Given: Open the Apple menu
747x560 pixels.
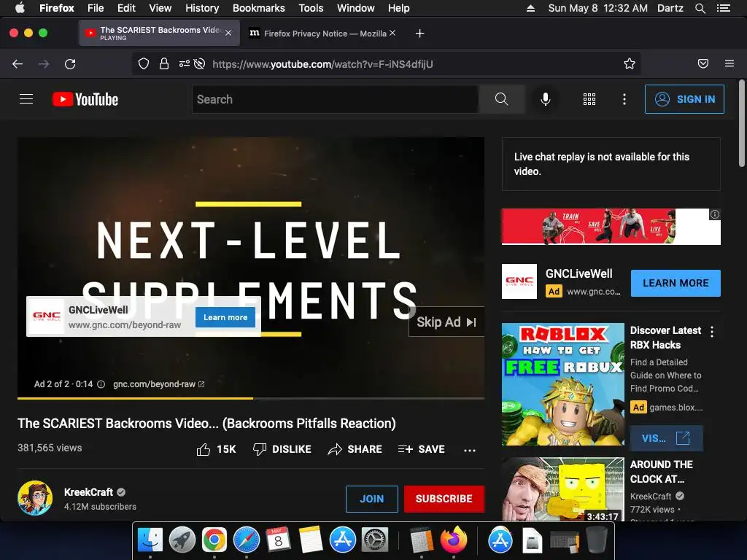Looking at the screenshot, I should pos(20,7).
